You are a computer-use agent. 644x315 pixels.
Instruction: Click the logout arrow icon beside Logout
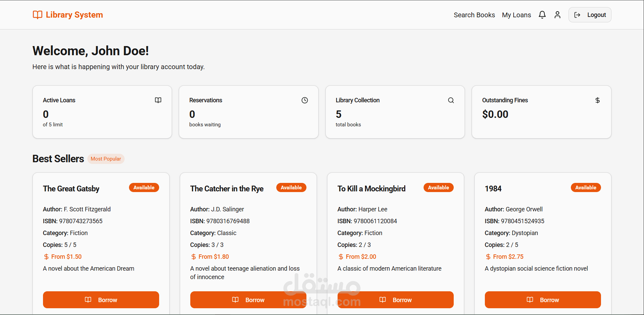coord(577,15)
